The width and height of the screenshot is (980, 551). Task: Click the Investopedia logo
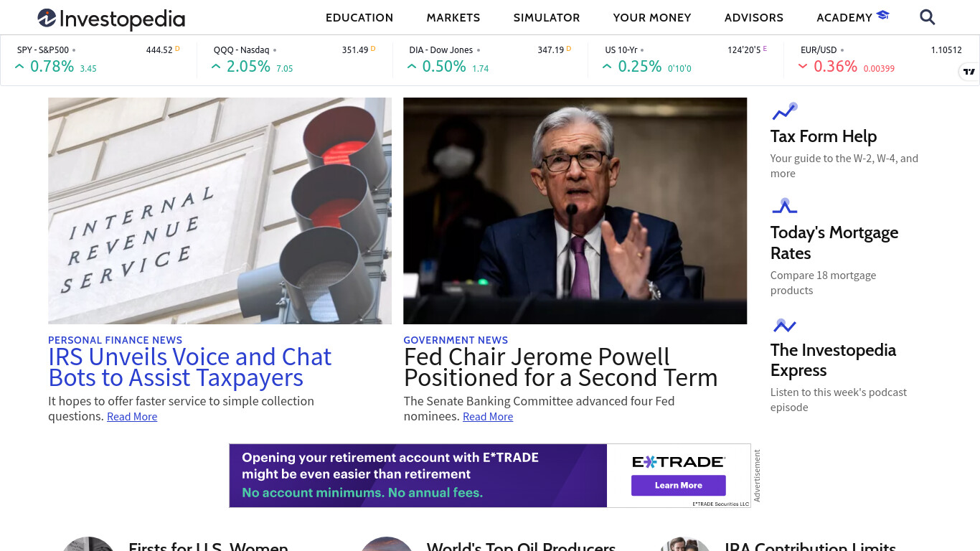(111, 19)
